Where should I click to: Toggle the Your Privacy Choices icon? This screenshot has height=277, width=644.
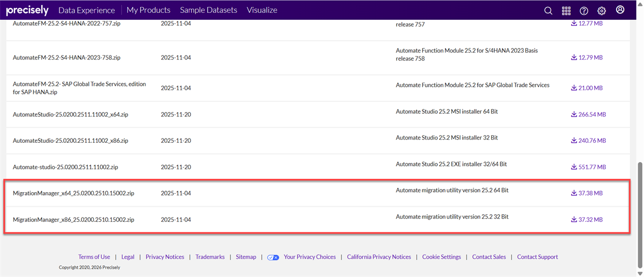click(x=273, y=257)
